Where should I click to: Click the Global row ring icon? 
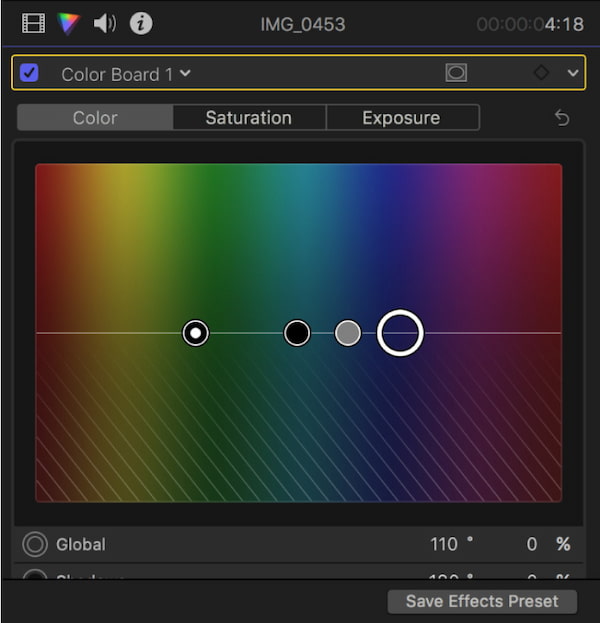35,544
